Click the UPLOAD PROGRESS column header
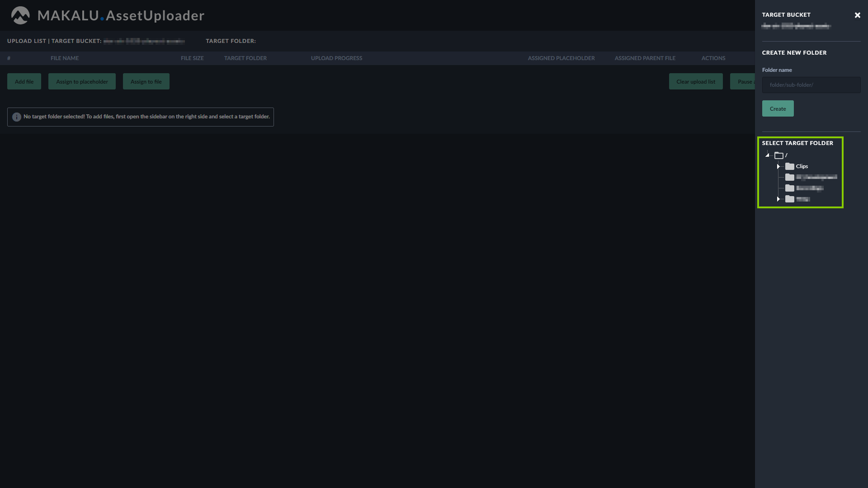868x488 pixels. coord(336,58)
